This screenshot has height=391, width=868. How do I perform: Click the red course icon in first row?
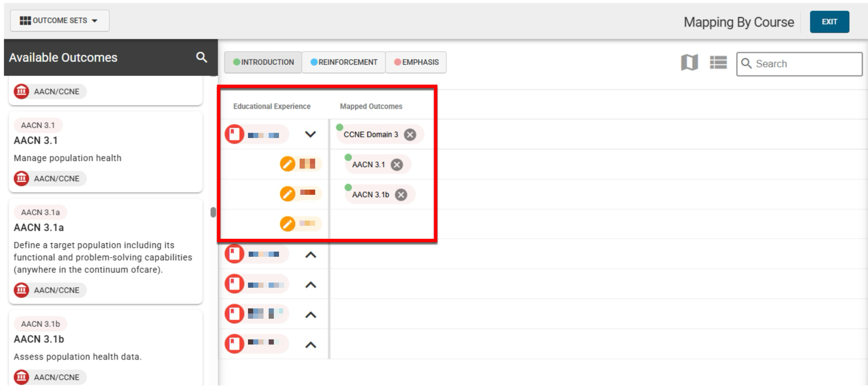[x=235, y=134]
